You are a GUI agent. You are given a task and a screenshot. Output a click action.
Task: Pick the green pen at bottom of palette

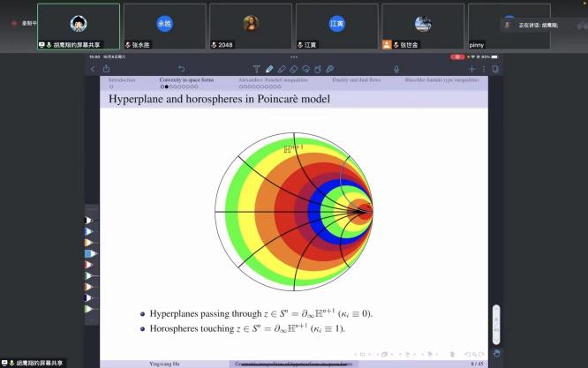[90, 309]
